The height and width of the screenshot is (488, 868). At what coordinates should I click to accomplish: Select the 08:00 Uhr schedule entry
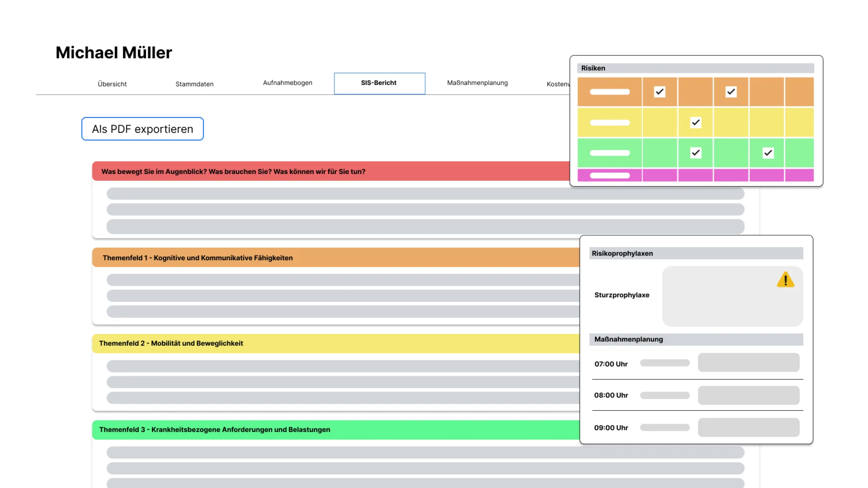click(x=611, y=395)
